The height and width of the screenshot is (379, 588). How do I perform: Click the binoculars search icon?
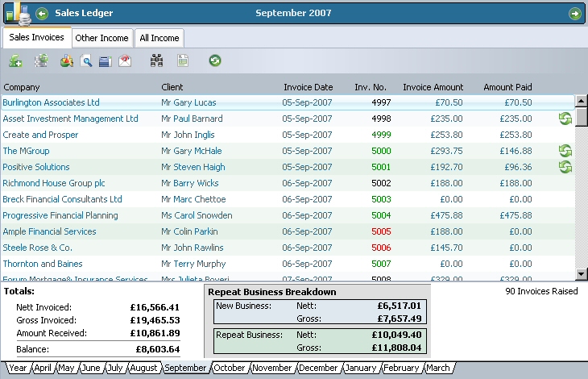click(157, 60)
